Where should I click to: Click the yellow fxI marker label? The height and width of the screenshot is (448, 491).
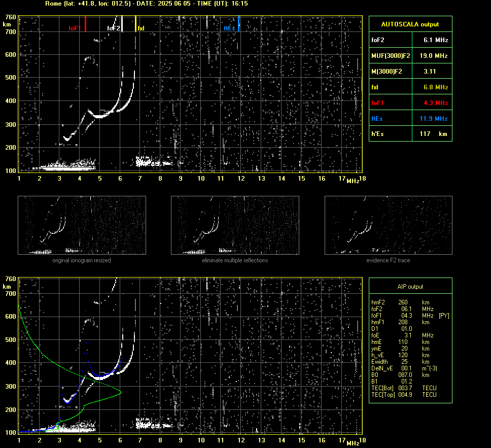[x=141, y=28]
